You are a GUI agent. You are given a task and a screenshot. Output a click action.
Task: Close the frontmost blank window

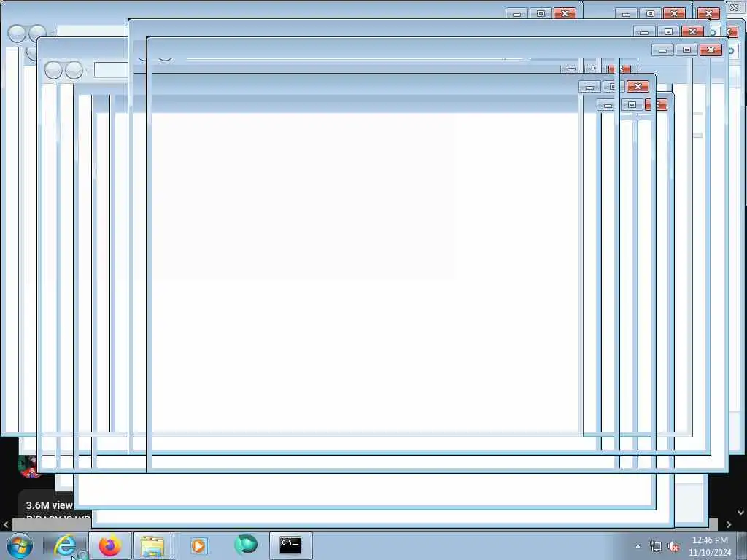[711, 50]
